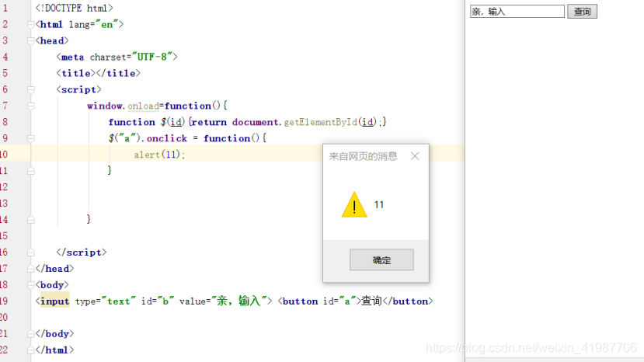Viewport: 644px width, 362px height.
Task: Click fold marker at closing head tag
Action: [31, 269]
